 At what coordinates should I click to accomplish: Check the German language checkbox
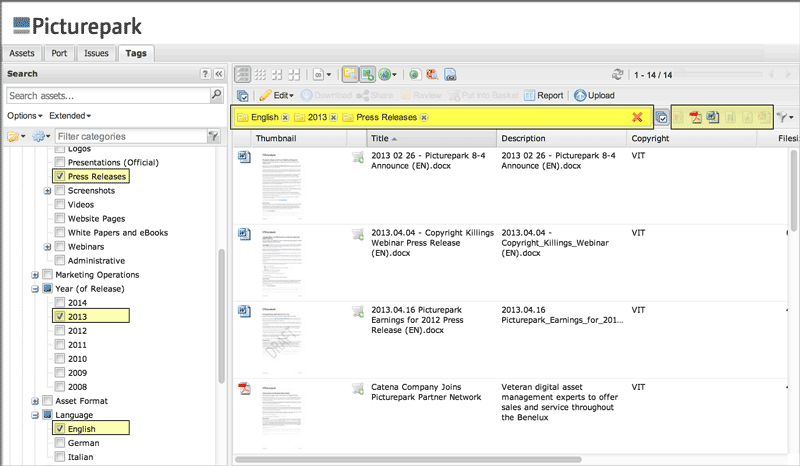tap(60, 443)
